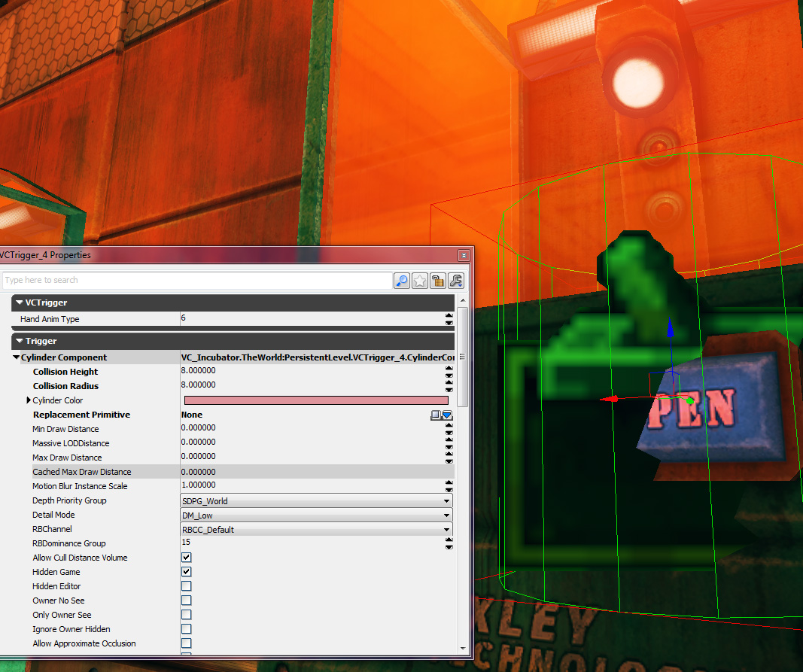This screenshot has width=803, height=672.
Task: Click the Motion Blur Instance Scale spinner
Action: tap(449, 486)
